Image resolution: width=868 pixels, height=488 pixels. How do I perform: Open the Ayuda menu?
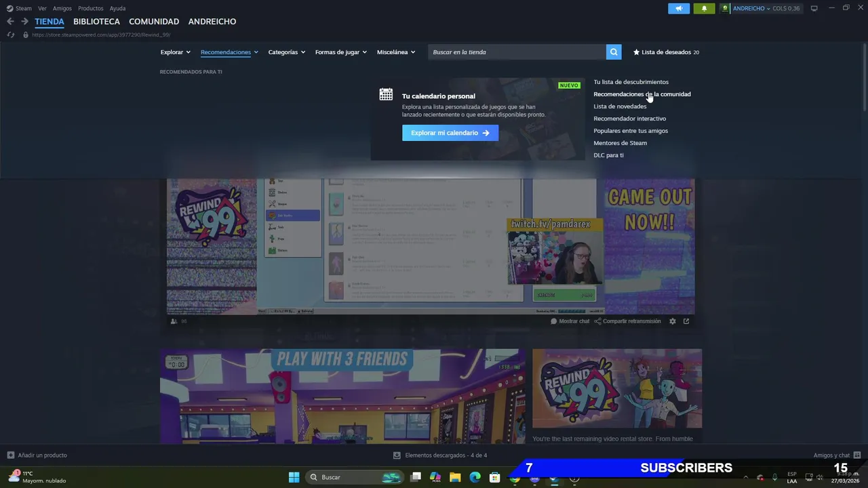[117, 8]
